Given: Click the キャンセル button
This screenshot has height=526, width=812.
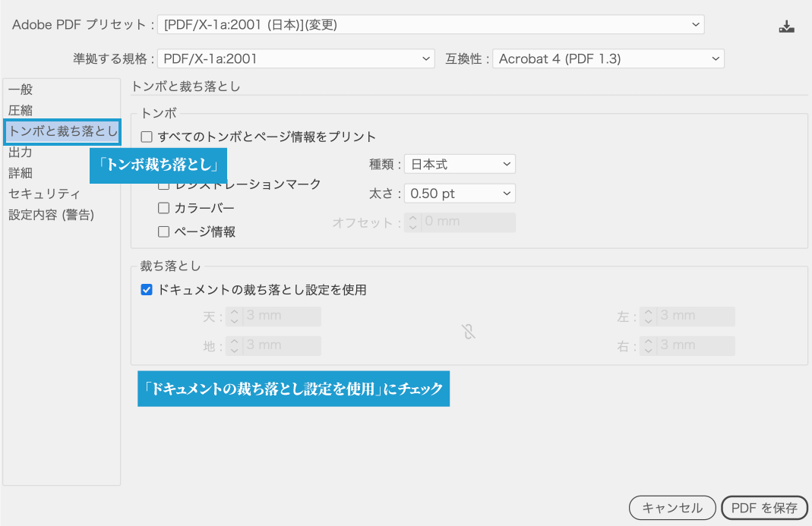Looking at the screenshot, I should click(671, 508).
